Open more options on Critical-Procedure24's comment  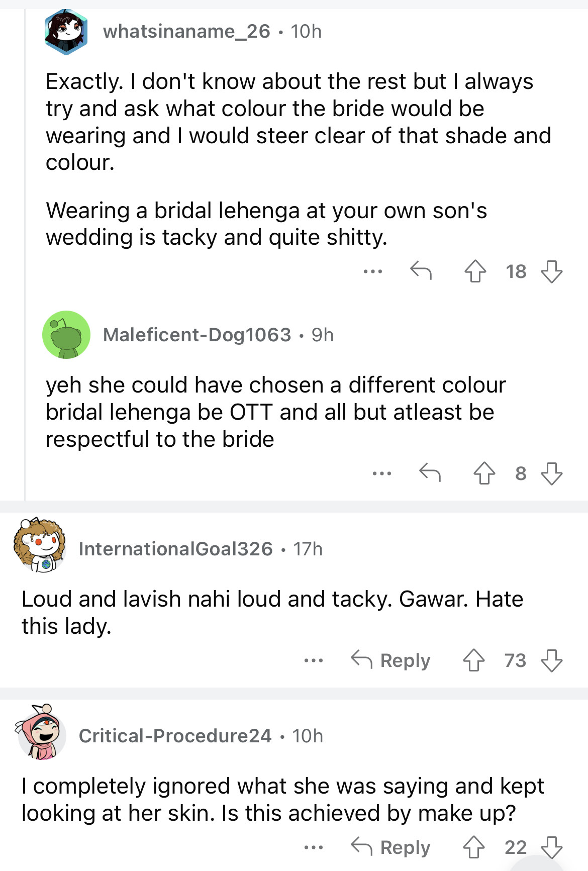pyautogui.click(x=314, y=847)
